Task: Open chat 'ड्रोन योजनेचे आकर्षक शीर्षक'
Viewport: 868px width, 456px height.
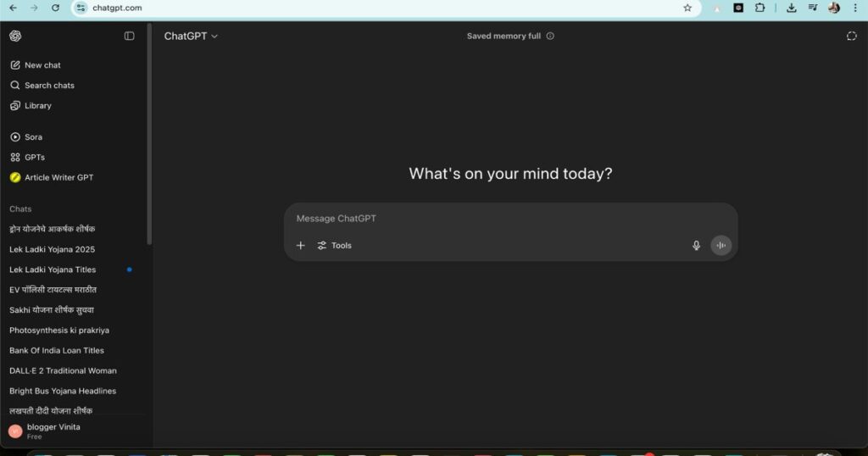Action: [x=52, y=229]
